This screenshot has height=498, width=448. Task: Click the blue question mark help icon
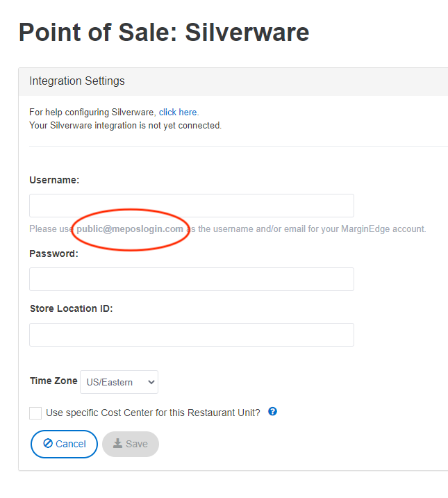(272, 412)
